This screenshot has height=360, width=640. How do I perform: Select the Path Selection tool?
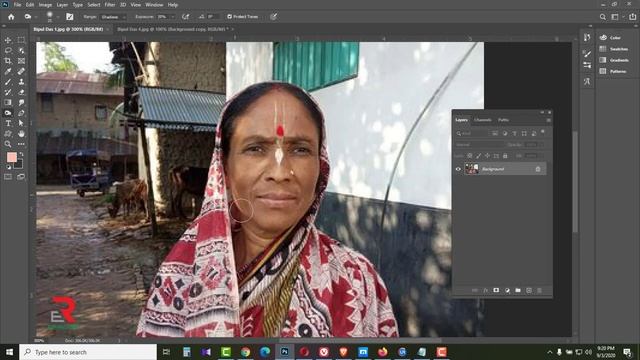(x=21, y=123)
